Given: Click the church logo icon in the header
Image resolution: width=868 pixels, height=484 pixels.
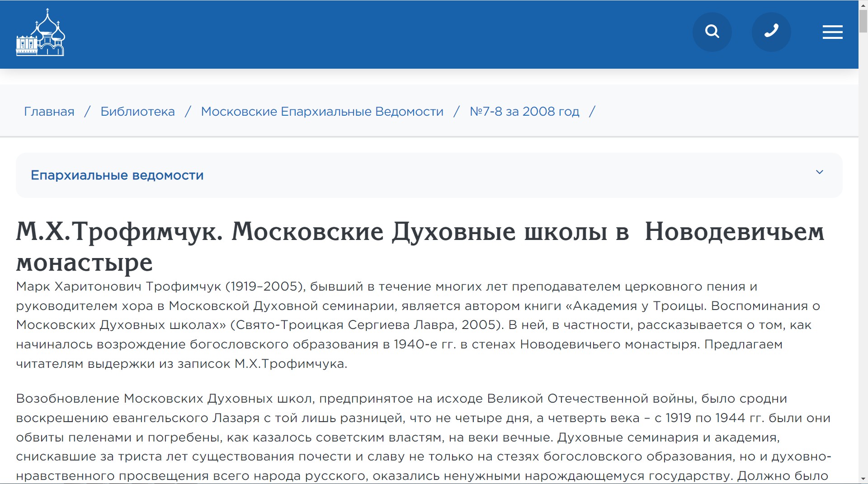Looking at the screenshot, I should (x=40, y=32).
